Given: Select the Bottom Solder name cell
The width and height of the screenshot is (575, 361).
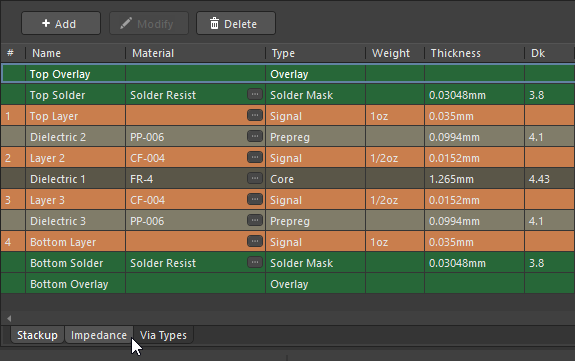Looking at the screenshot, I should [76, 263].
